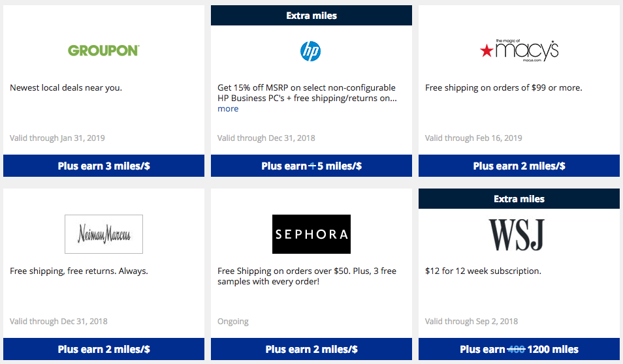Screen dimensions: 623x364
Task: Click Neiman Marcus 'Plus earn 2 miles/$' button
Action: pos(104,349)
